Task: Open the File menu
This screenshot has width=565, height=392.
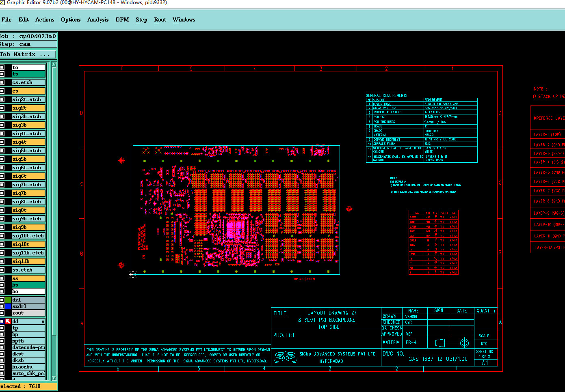Action: pyautogui.click(x=6, y=19)
